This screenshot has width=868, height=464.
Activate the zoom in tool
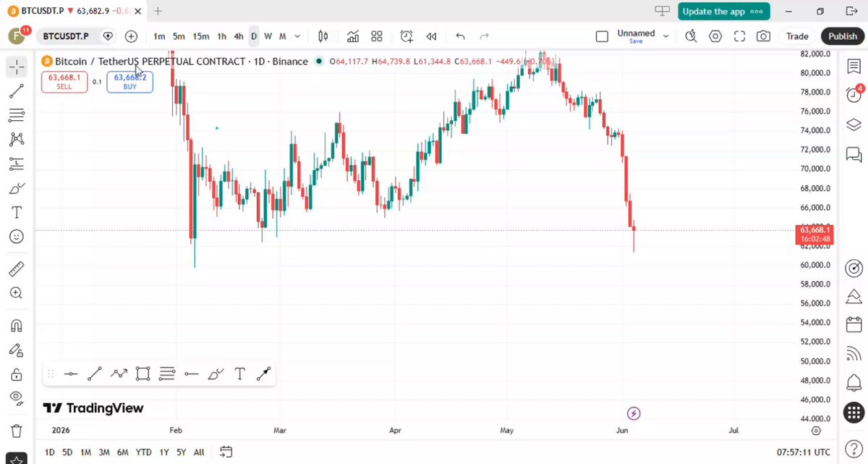16,293
